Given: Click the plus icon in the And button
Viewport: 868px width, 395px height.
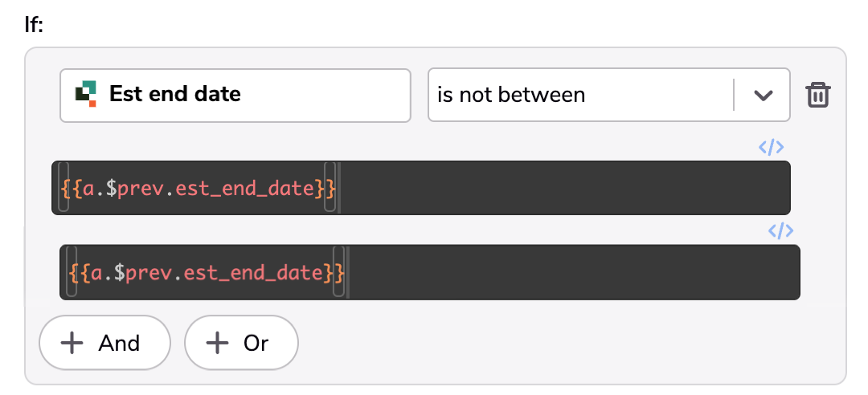Looking at the screenshot, I should [x=72, y=343].
